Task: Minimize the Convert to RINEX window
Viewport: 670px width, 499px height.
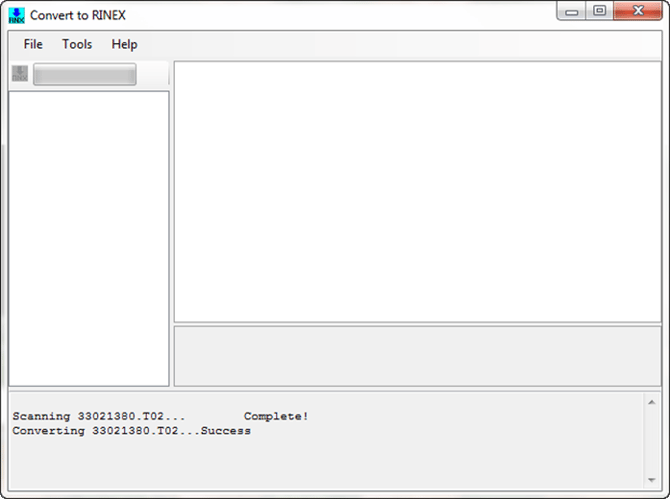Action: (572, 11)
